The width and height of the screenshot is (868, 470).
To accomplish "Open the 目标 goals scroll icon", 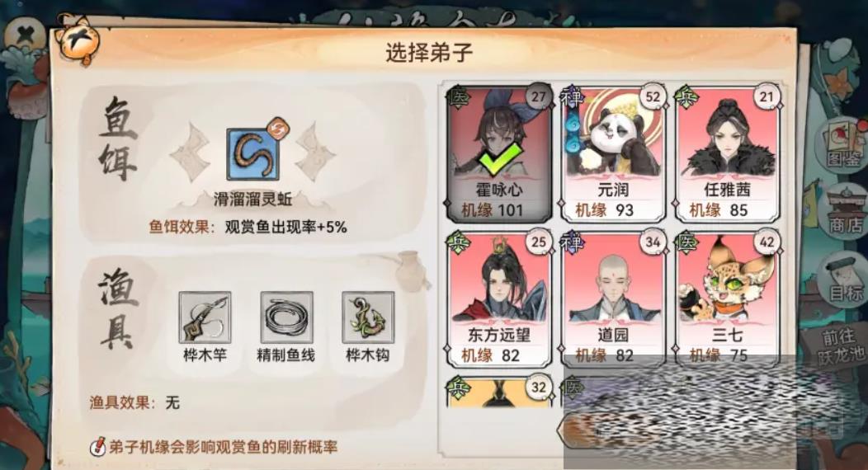I will 843,278.
